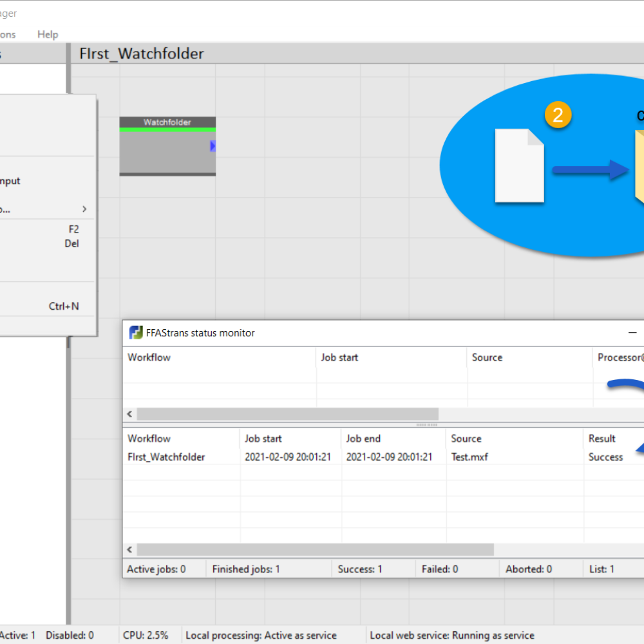Click the splitter grip between the job lists
This screenshot has width=644, height=644.
pos(427,424)
